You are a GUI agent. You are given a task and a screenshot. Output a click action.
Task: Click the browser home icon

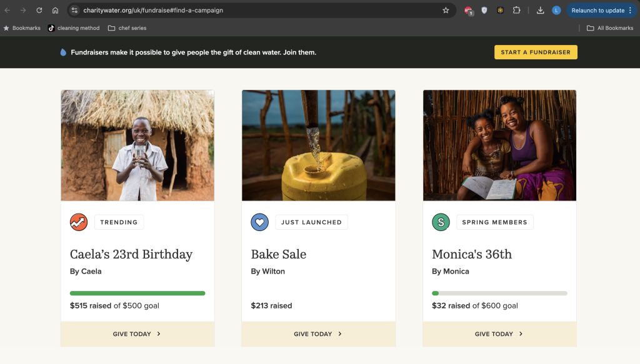(55, 11)
